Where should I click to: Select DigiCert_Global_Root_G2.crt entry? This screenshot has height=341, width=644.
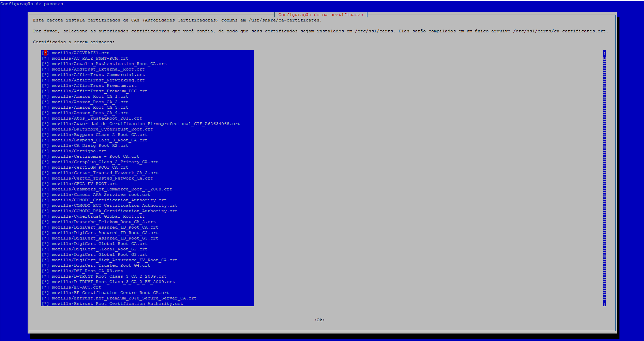pos(100,249)
